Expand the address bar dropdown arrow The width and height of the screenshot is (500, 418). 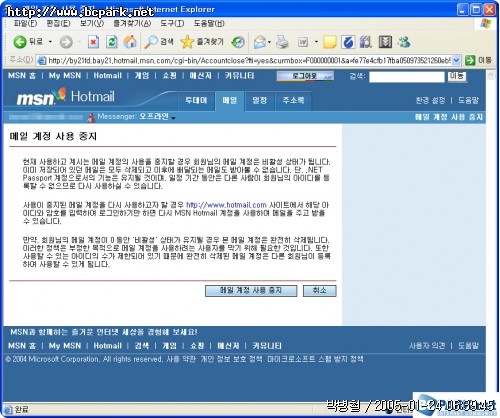click(456, 60)
